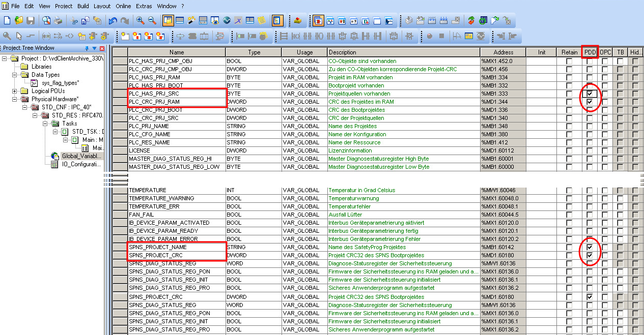Expand the Logical POUs tree node

pos(14,91)
